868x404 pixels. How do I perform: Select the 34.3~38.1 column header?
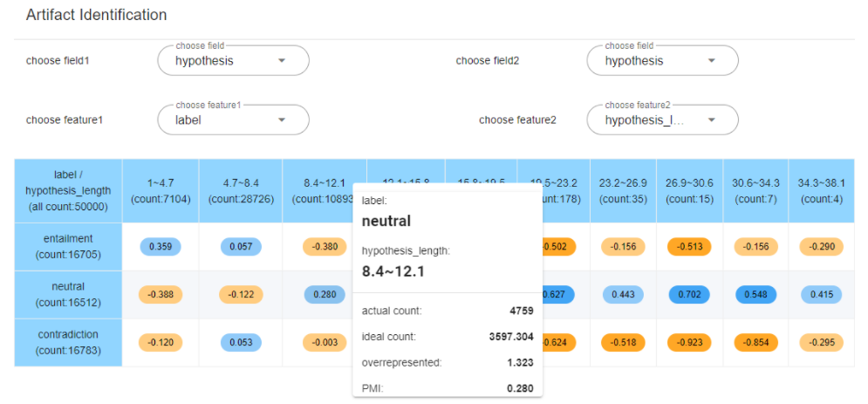click(x=822, y=190)
